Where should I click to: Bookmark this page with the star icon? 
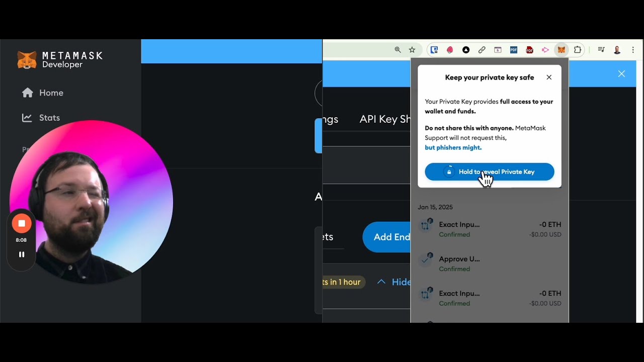(412, 50)
